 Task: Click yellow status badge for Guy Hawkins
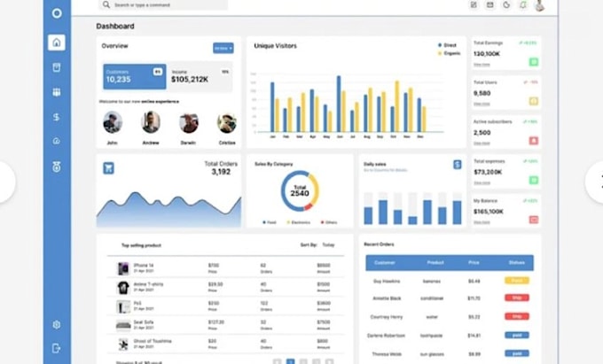pyautogui.click(x=517, y=281)
